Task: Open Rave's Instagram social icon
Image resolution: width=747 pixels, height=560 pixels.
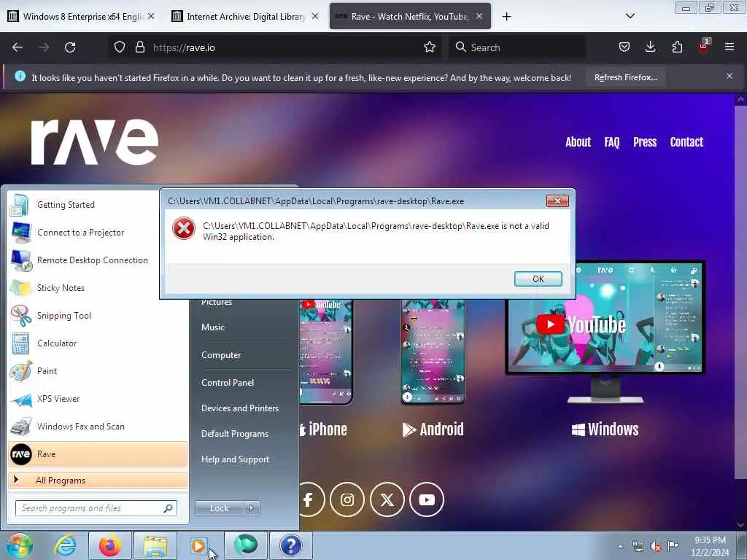Action: coord(347,499)
